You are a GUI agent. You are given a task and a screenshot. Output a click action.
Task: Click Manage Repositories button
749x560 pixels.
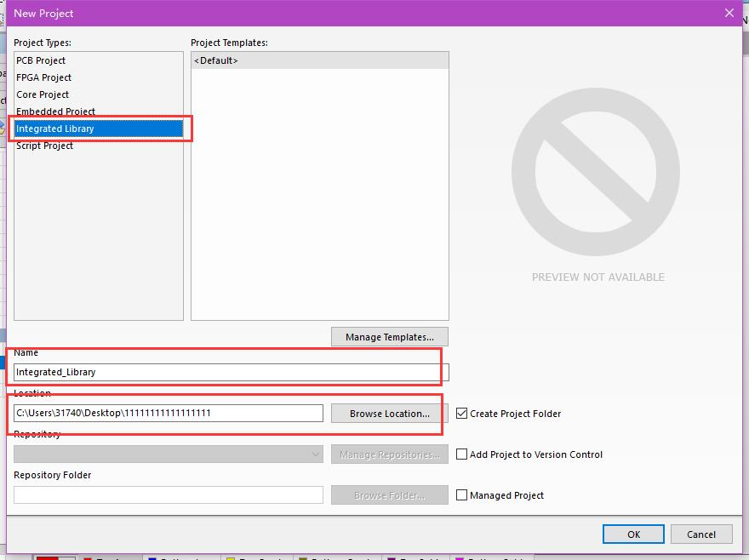(389, 454)
